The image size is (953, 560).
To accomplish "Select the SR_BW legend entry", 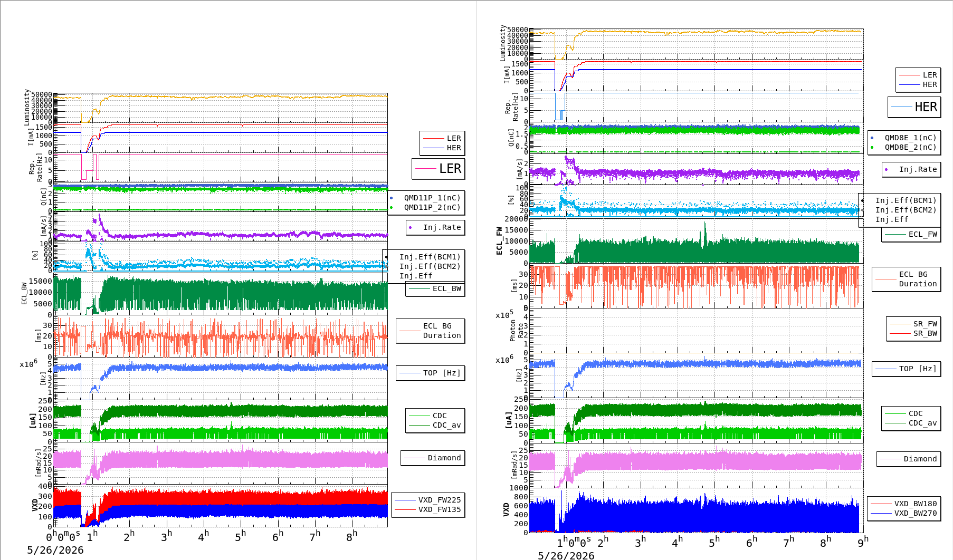I will [925, 333].
